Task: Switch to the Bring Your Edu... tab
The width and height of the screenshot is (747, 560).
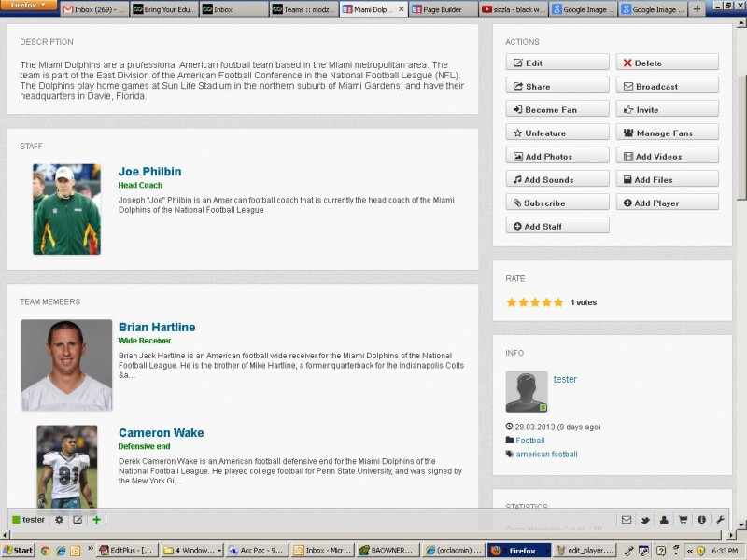Action: click(164, 9)
